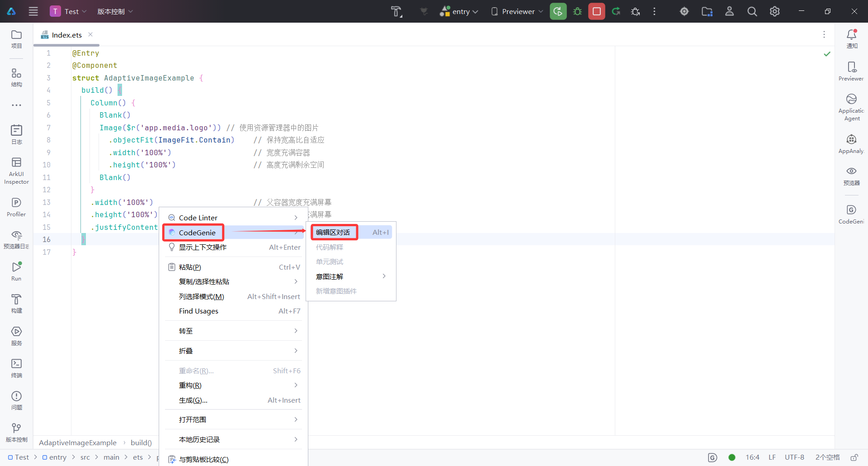868x466 pixels.
Task: Open the account profile icon
Action: (x=730, y=11)
